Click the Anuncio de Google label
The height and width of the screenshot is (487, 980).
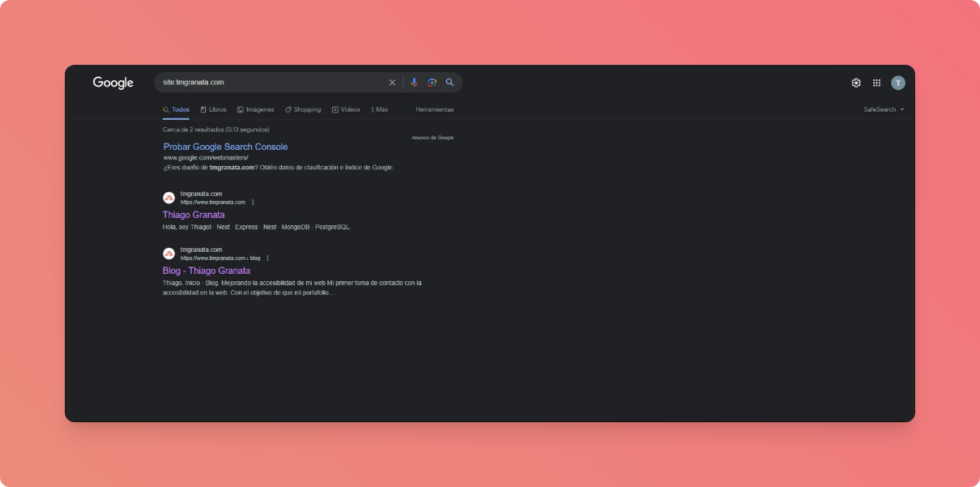coord(432,138)
